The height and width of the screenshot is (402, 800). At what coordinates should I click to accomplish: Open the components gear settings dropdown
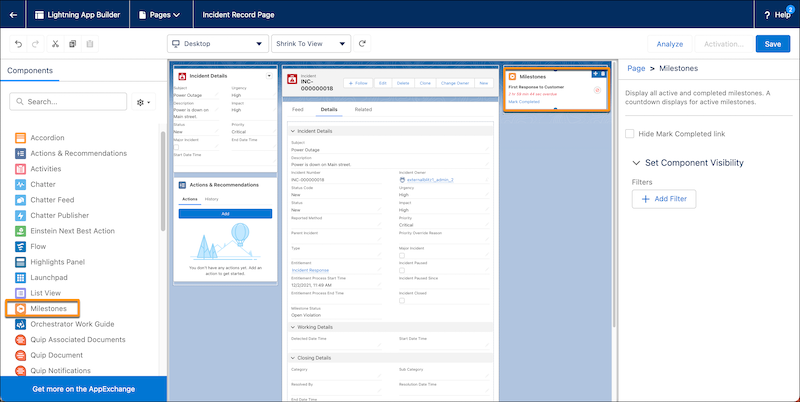(x=143, y=102)
